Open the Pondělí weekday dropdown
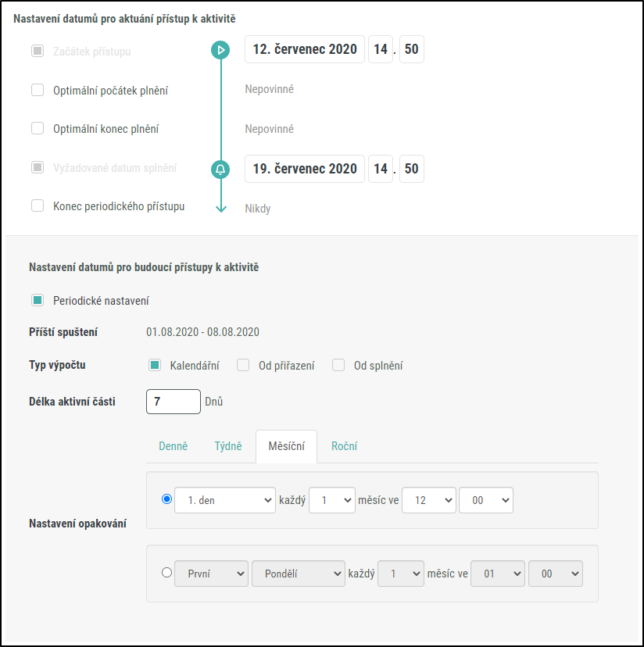The image size is (644, 647). click(298, 574)
